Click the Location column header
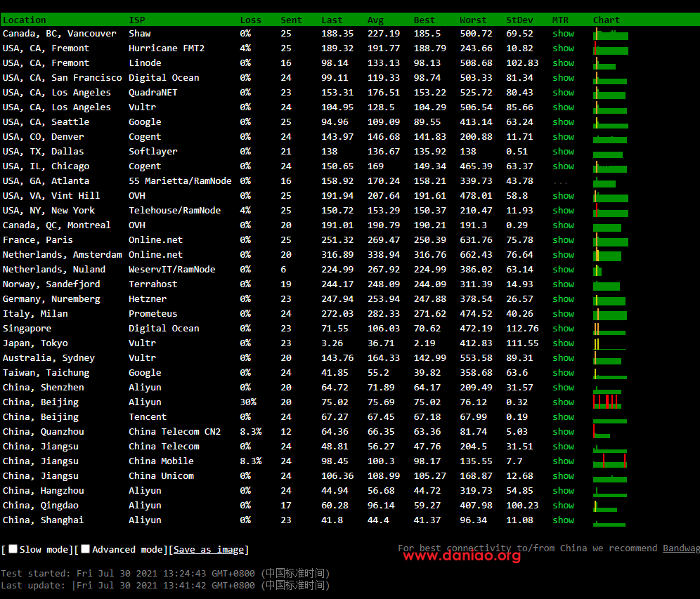This screenshot has height=599, width=700. tap(25, 20)
